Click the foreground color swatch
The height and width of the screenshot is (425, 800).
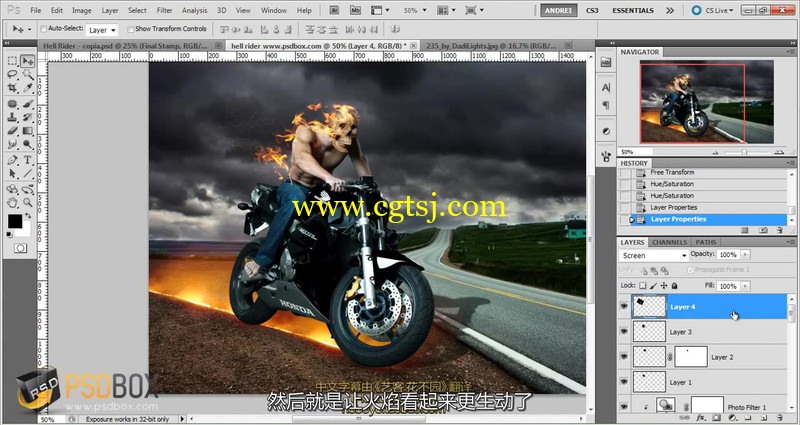[15, 221]
